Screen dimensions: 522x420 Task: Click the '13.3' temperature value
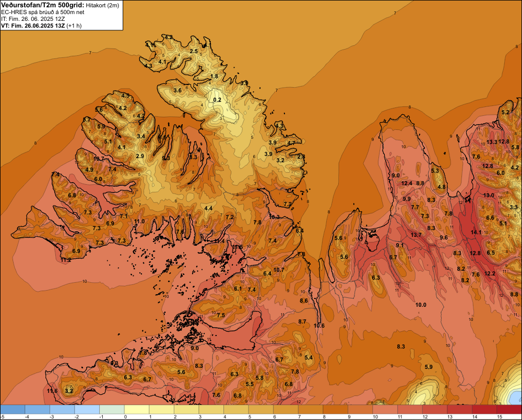click(x=492, y=142)
